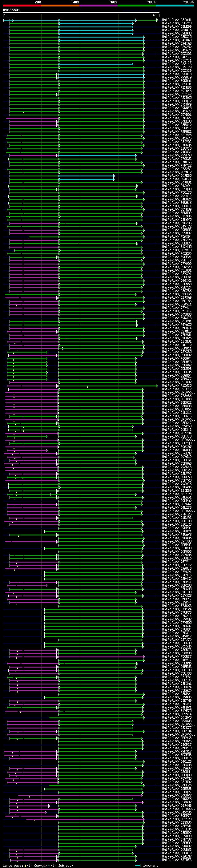Select the label UniRef100_A5GQ74
This screenshot has width=197, height=868.
click(177, 328)
